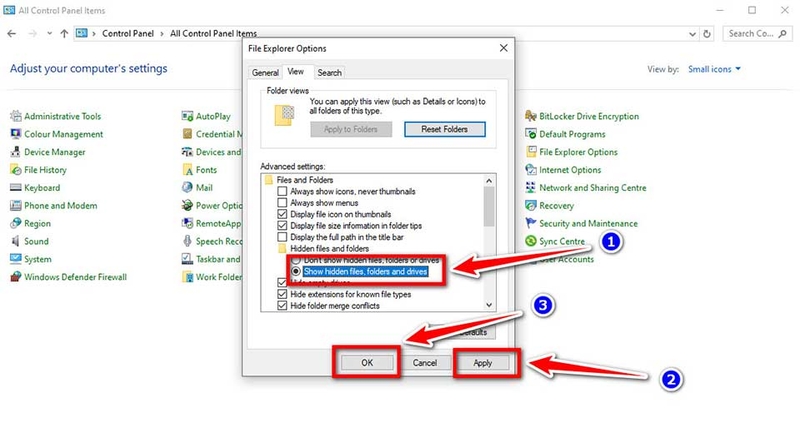Open the Recovery icon
Image resolution: width=800 pixels, height=448 pixels.
point(531,206)
